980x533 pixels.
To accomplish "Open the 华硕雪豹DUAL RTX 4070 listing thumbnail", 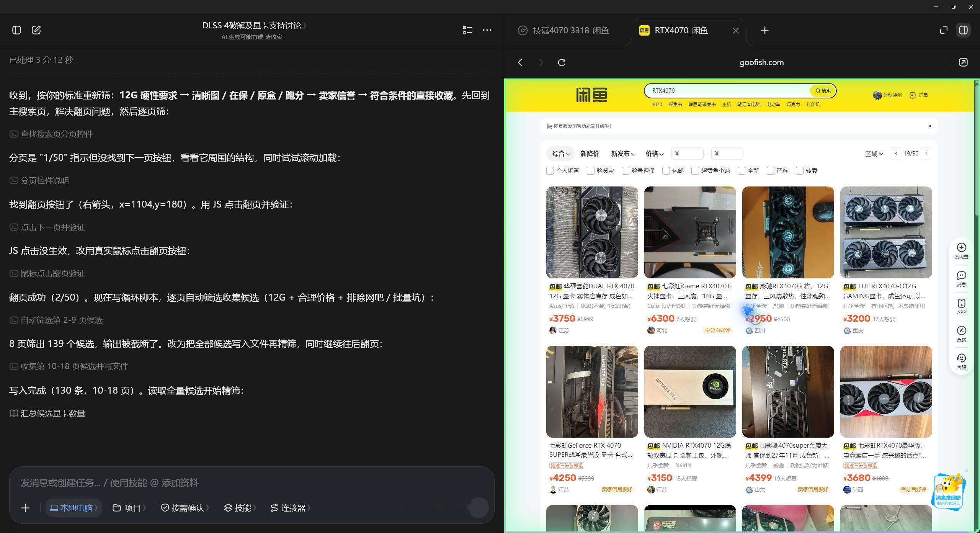I will pyautogui.click(x=592, y=232).
